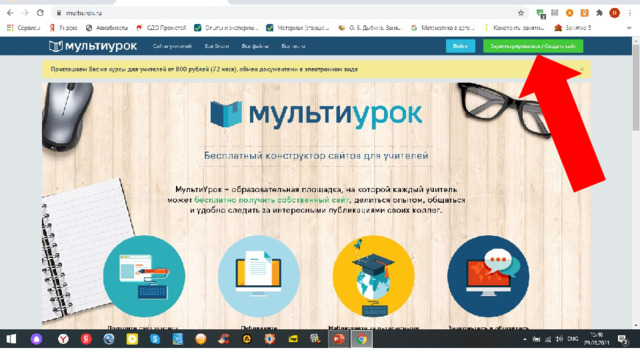Click the teal website design circle icon
The height and width of the screenshot is (360, 640).
point(144,276)
